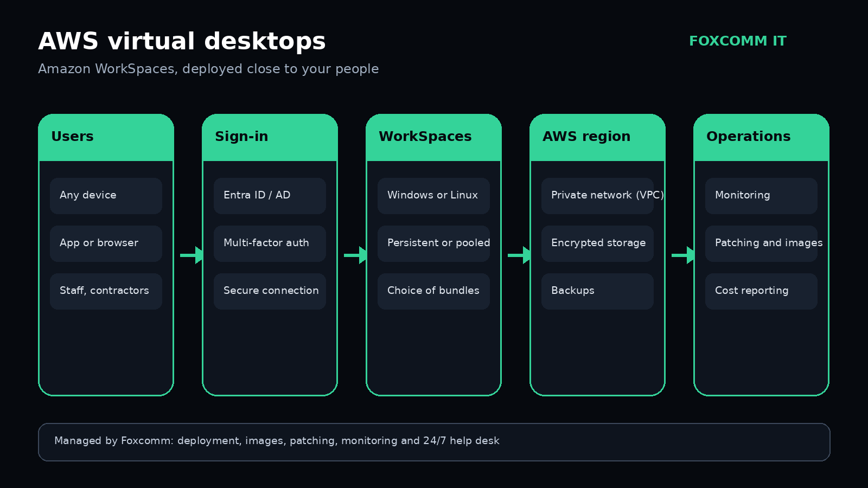Screen dimensions: 868x488
Task: Click the 'Encrypted storage' item
Action: [x=598, y=243]
